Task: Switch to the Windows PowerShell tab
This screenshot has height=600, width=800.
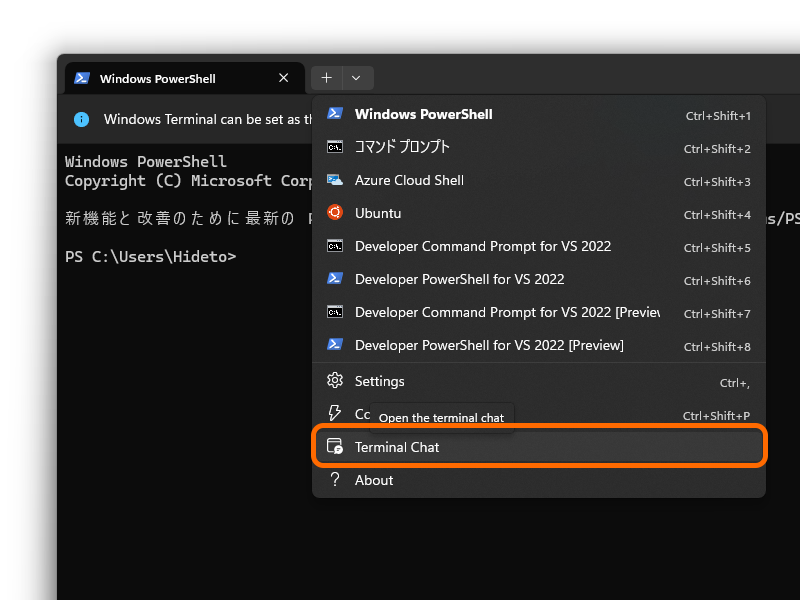Action: 160,77
